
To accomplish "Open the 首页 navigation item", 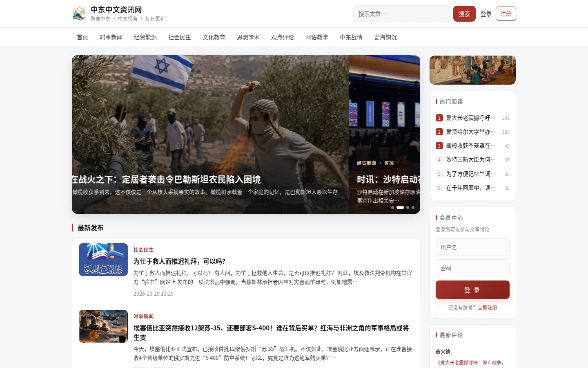I will [82, 37].
